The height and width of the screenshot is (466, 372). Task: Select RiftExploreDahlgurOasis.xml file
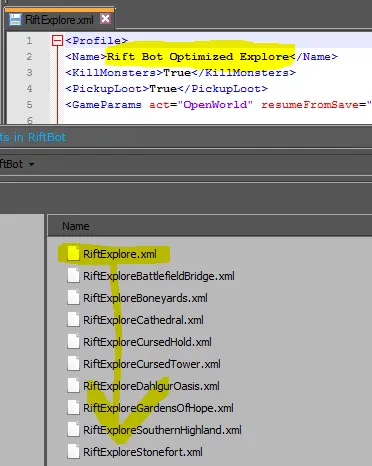151,386
